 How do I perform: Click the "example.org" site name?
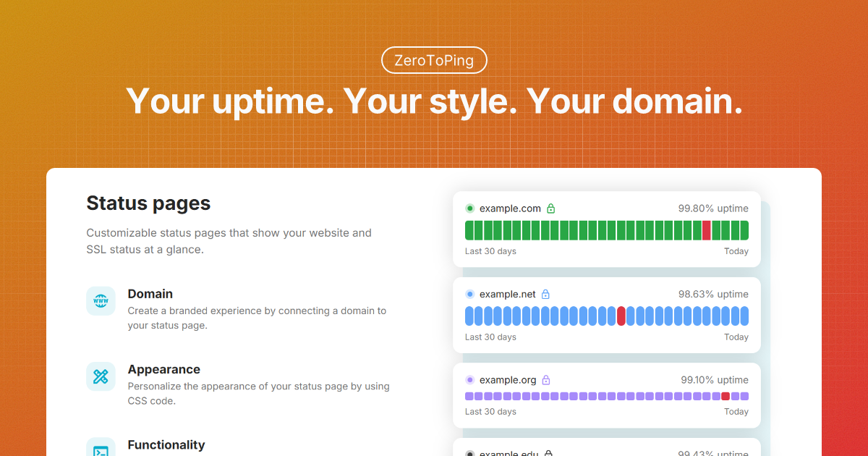click(508, 380)
